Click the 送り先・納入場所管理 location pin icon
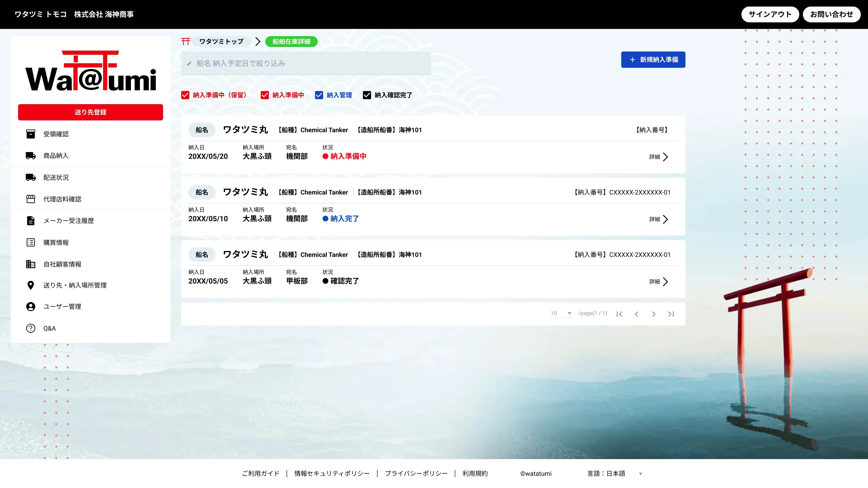 click(31, 285)
